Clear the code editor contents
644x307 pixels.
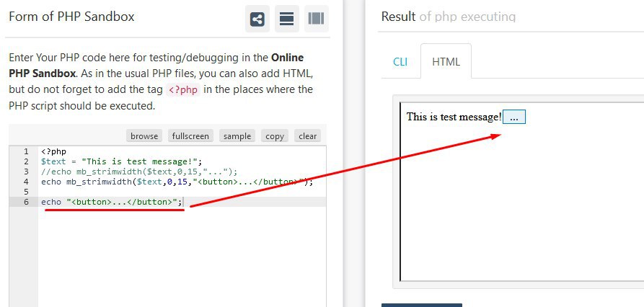tap(308, 136)
